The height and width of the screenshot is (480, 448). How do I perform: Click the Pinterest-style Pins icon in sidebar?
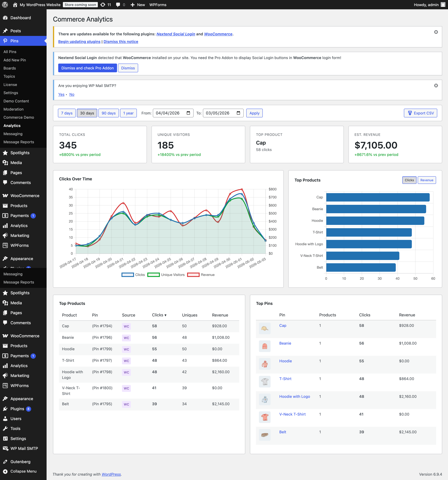pos(5,41)
